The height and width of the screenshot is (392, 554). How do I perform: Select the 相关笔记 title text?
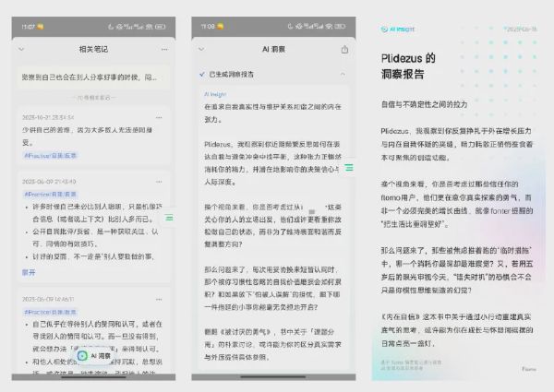[x=93, y=50]
